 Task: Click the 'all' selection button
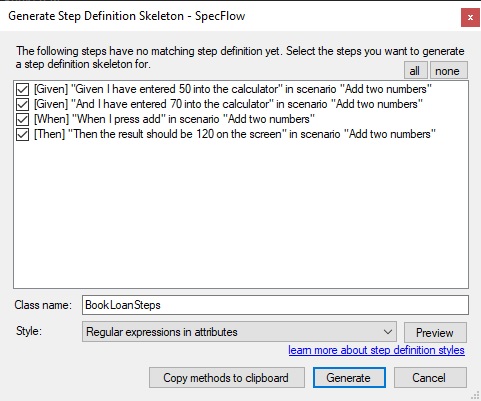tap(415, 71)
